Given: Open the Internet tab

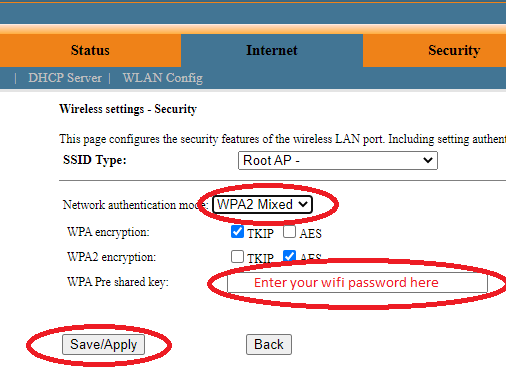Looking at the screenshot, I should [272, 50].
